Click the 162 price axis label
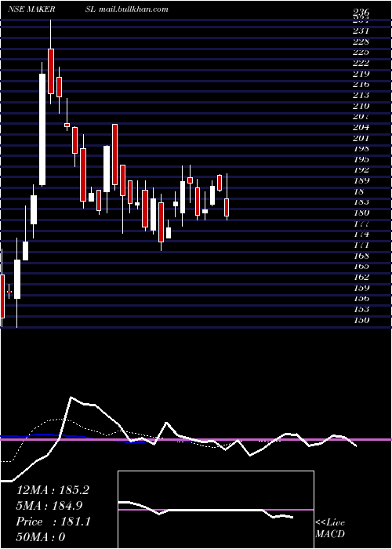The width and height of the screenshot is (392, 549). 361,277
